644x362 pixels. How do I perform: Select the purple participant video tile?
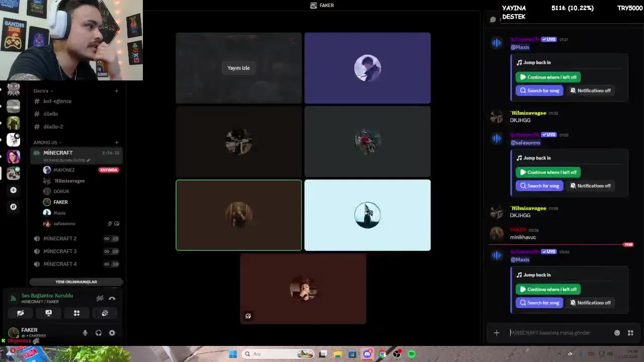367,68
